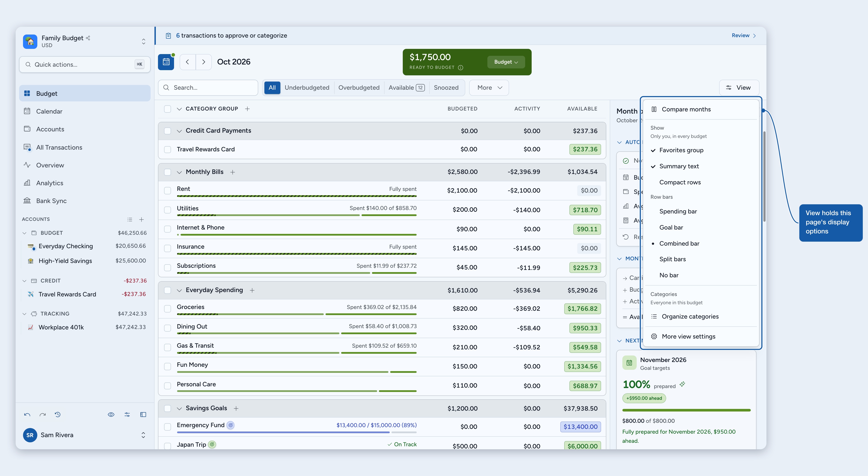
Task: Open the history clock icon
Action: point(58,415)
